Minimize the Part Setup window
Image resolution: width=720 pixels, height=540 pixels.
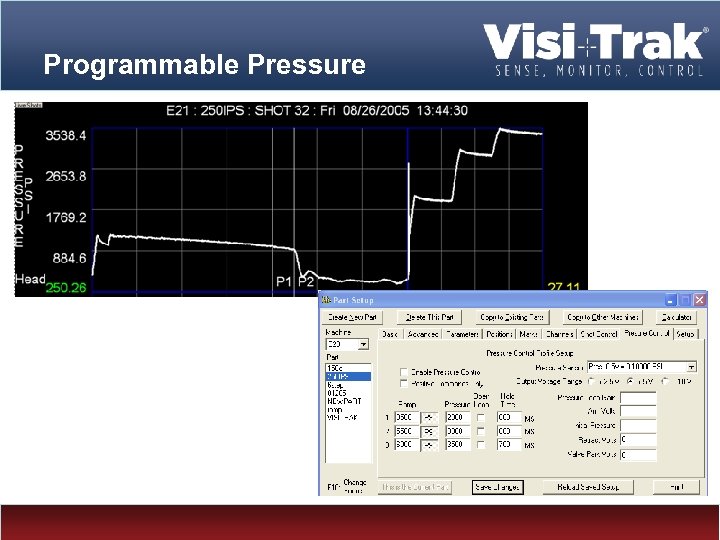click(x=670, y=300)
